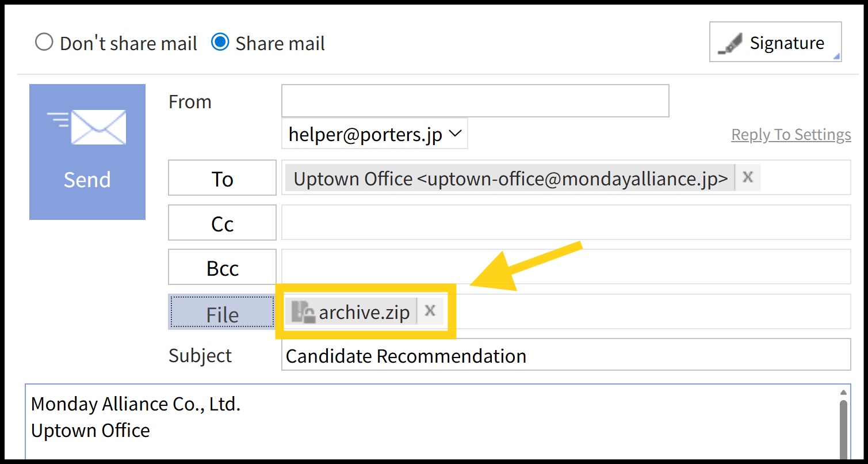Image resolution: width=868 pixels, height=464 pixels.
Task: Click the locked zip file icon
Action: click(x=303, y=311)
